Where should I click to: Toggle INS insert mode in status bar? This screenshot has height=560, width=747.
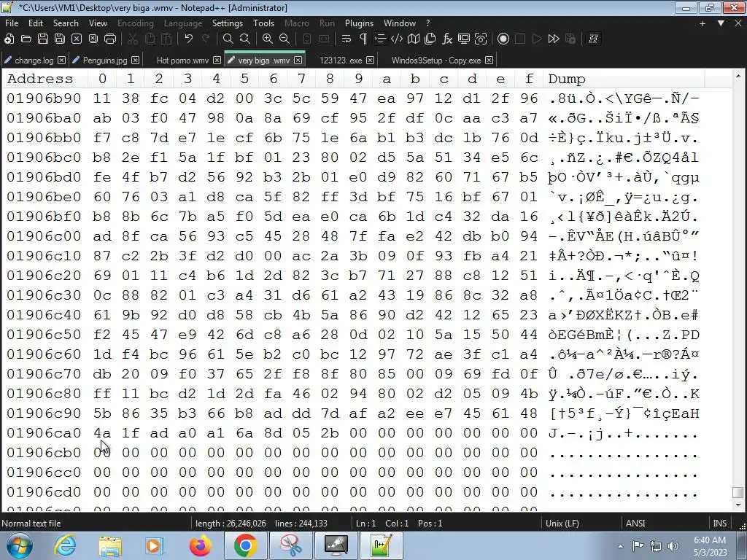coord(719,524)
